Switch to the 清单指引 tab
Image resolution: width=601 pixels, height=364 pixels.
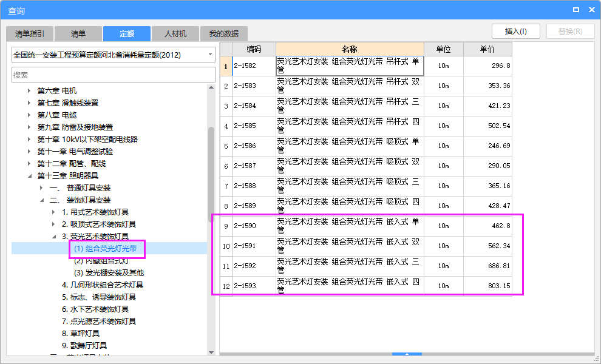tap(30, 34)
